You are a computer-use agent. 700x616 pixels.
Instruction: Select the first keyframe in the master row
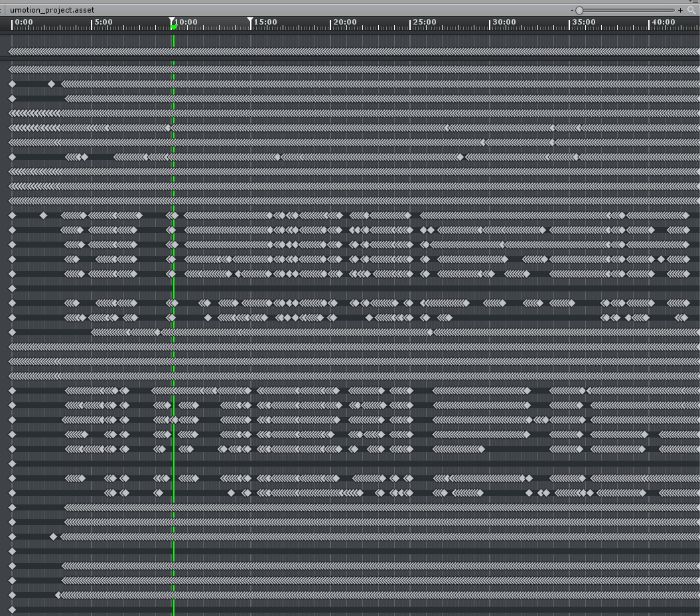click(12, 52)
